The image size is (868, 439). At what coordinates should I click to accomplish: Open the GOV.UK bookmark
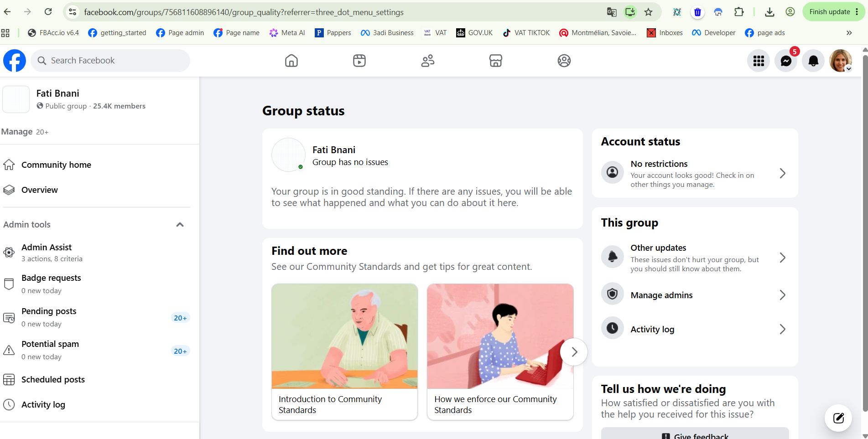click(x=474, y=33)
